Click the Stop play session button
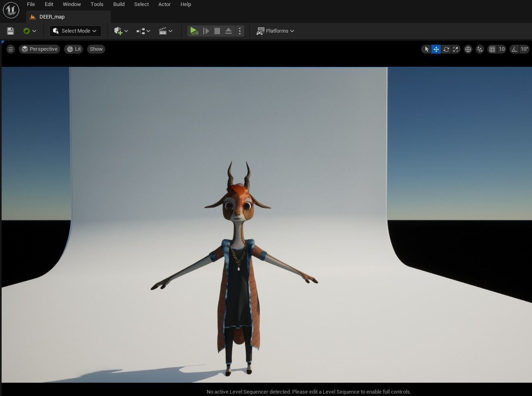This screenshot has height=396, width=532. [x=217, y=31]
